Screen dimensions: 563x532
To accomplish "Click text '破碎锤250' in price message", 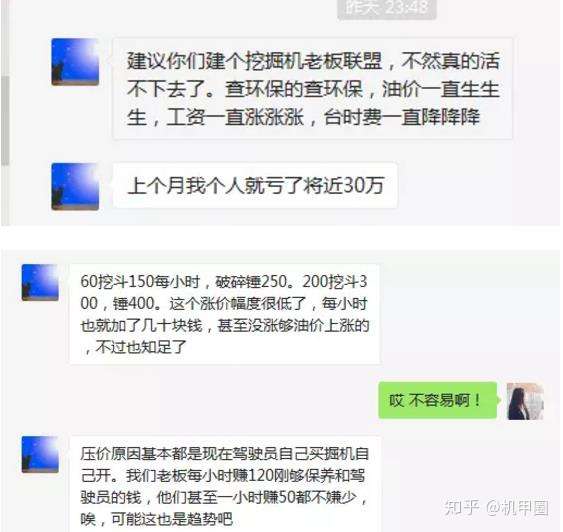I will pos(251,282).
